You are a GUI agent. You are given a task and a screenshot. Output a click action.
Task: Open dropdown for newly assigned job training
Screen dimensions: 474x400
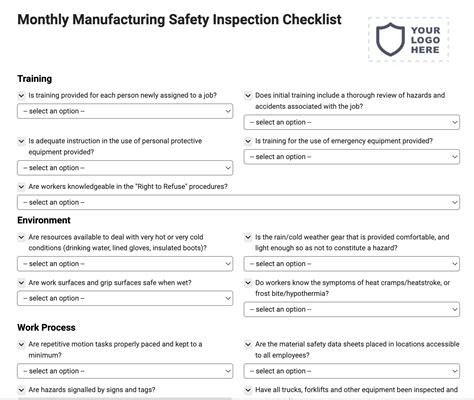click(125, 111)
